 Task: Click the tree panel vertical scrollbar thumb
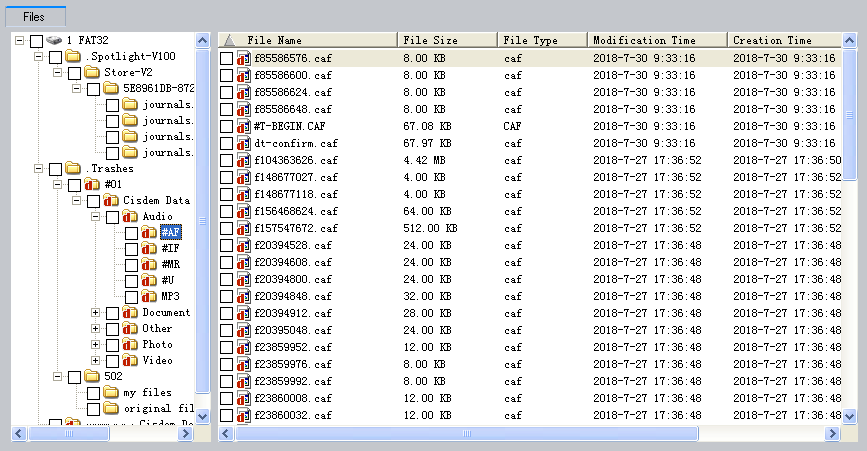203,221
